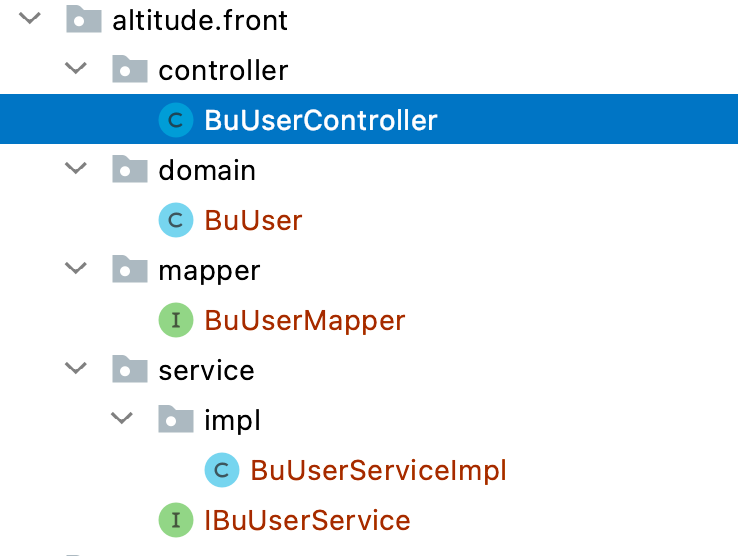This screenshot has width=738, height=556.
Task: Collapse the mapper package chevron
Action: (76, 270)
